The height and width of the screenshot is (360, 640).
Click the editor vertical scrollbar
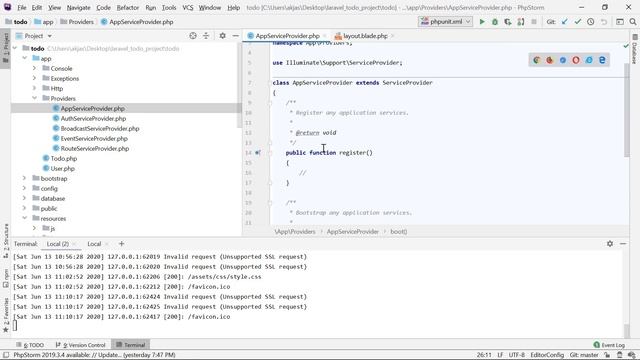click(x=627, y=110)
